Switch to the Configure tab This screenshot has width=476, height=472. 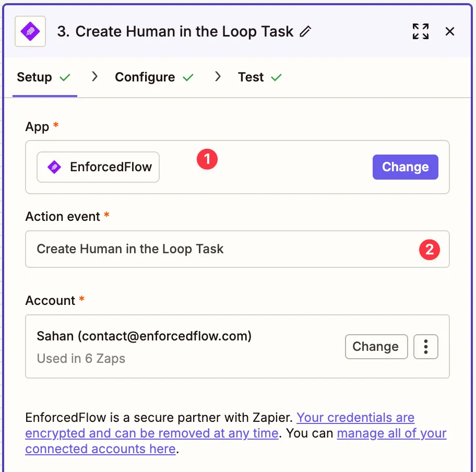tap(145, 77)
